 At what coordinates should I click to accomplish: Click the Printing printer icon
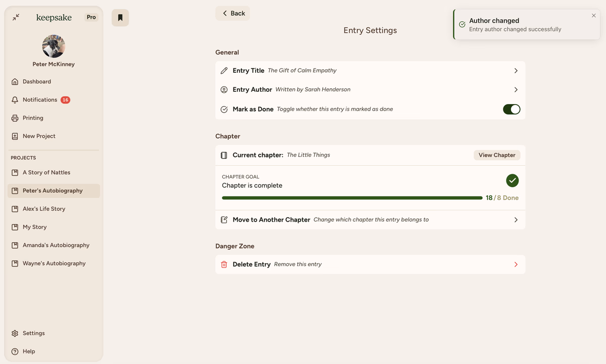tap(15, 118)
